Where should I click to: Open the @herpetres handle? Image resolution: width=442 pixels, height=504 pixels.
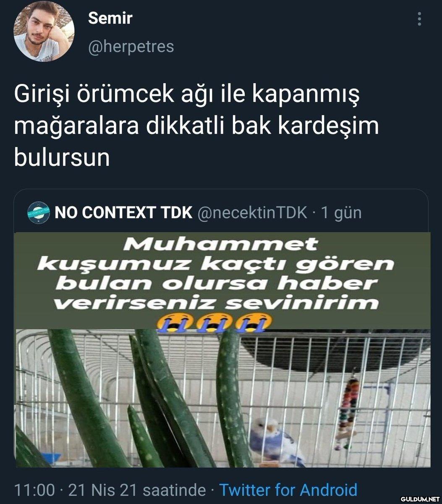(131, 46)
